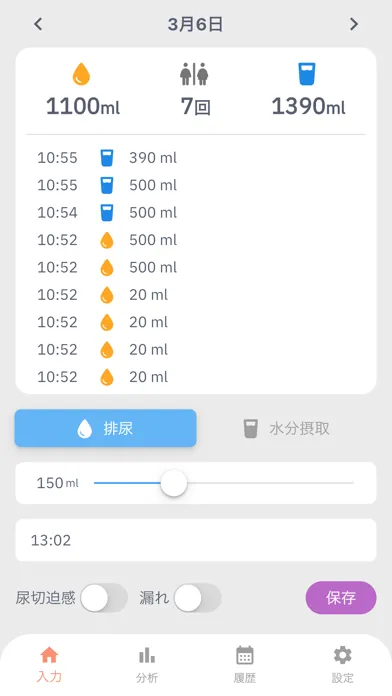Open the 履歴 history calendar tab
Viewport: 392px width, 696px height.
click(x=245, y=664)
